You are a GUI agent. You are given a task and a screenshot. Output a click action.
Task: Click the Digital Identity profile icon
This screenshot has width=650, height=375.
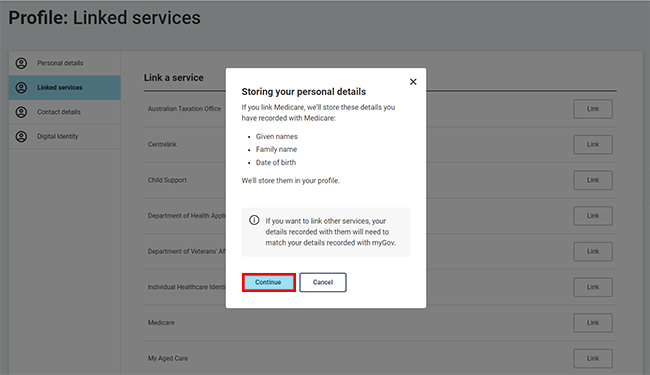(x=21, y=136)
